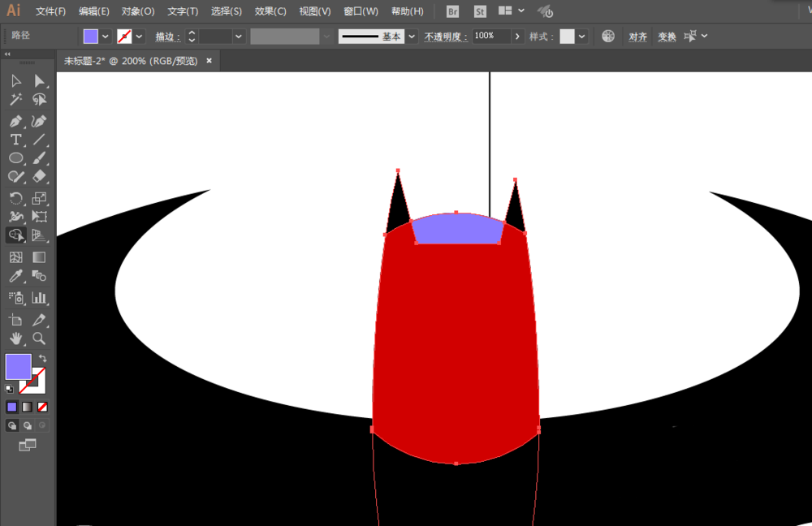Select the Symbol Sprayer tool
The image size is (812, 526).
click(16, 298)
